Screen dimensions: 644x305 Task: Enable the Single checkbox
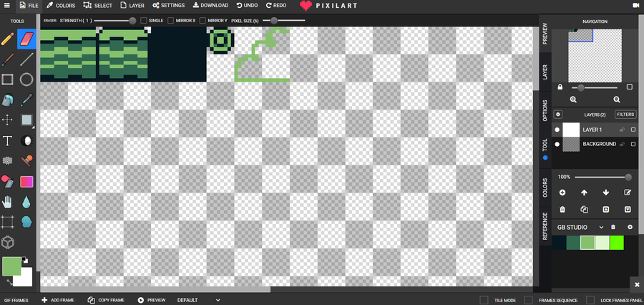tap(144, 21)
